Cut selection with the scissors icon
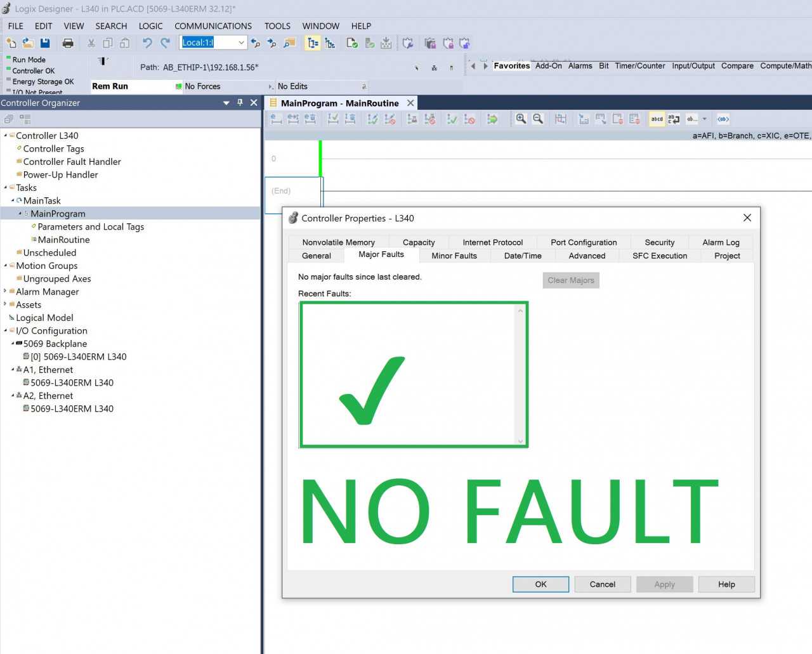 click(91, 43)
